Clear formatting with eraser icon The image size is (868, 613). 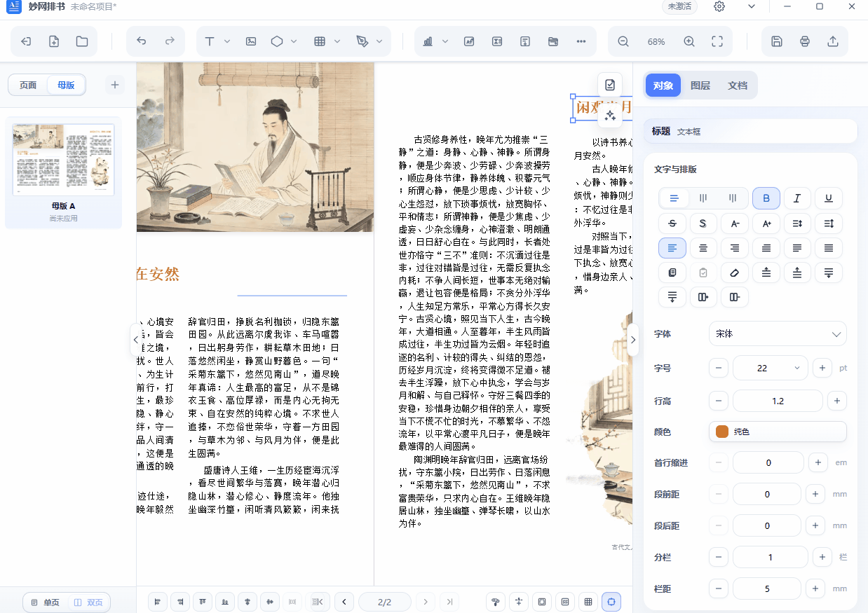click(735, 273)
